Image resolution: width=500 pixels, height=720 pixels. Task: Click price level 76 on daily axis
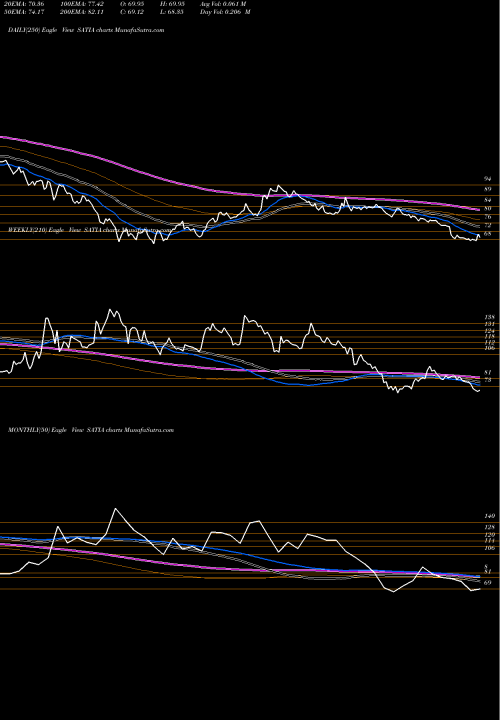point(488,217)
